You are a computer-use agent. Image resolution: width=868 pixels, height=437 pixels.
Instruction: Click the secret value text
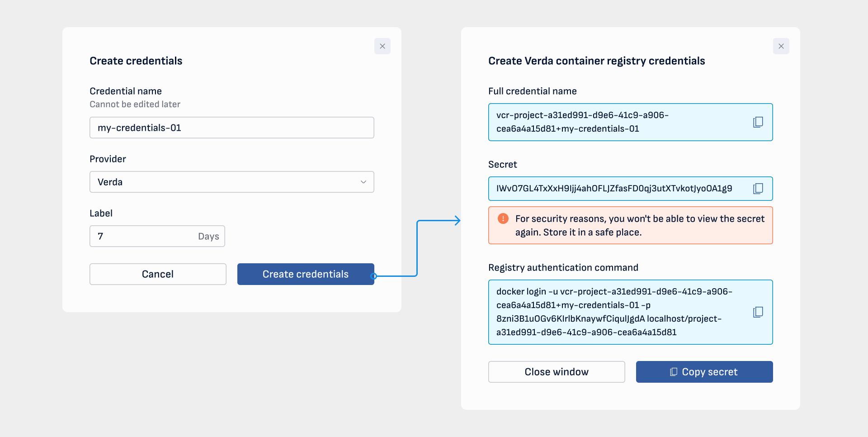pos(614,189)
